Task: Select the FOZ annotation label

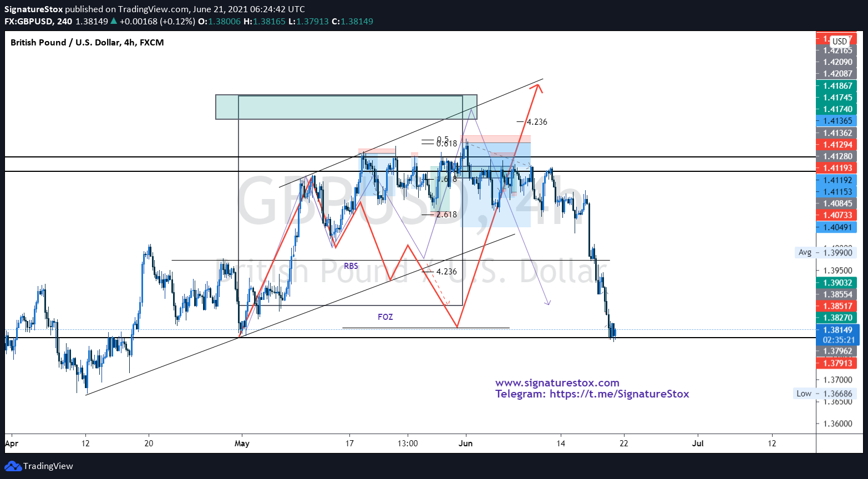Action: (x=385, y=317)
